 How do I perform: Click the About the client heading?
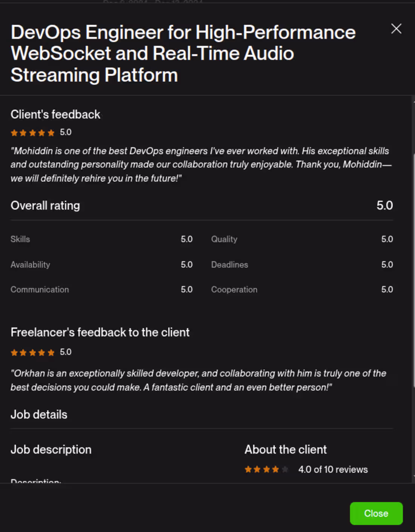[286, 449]
